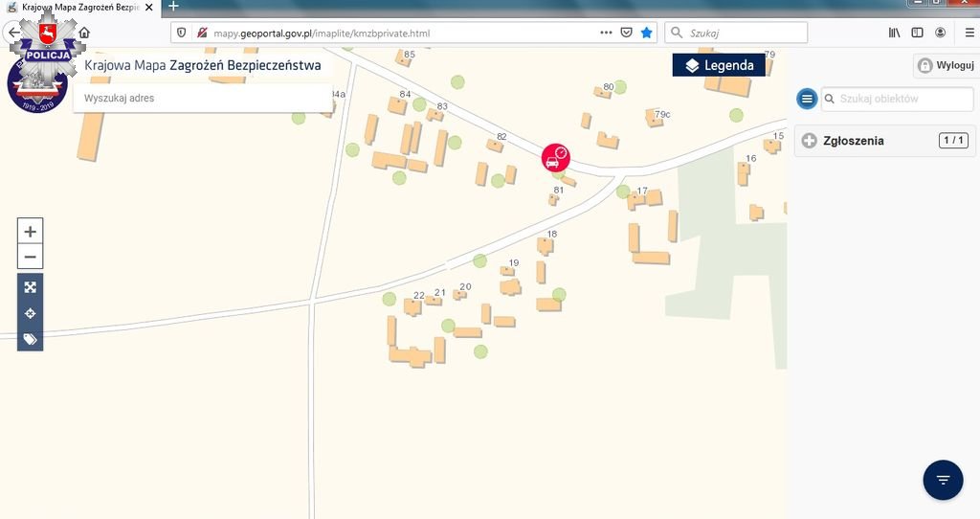
Task: Click building number 82 label
Action: point(501,136)
